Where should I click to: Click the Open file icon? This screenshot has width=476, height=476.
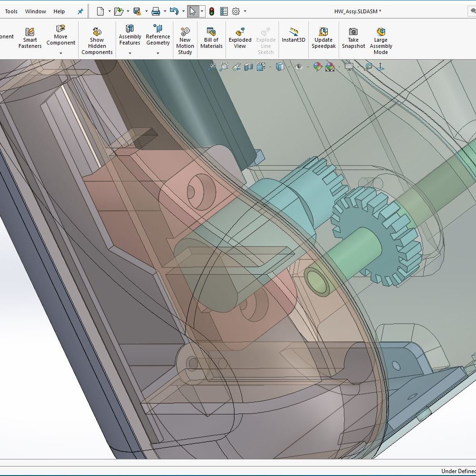point(118,11)
